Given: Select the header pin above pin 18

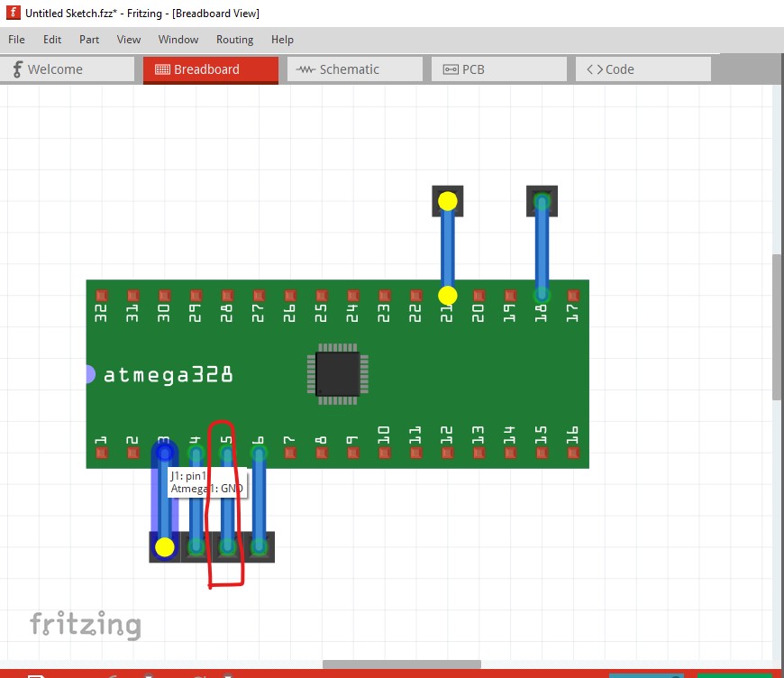Looking at the screenshot, I should (542, 201).
